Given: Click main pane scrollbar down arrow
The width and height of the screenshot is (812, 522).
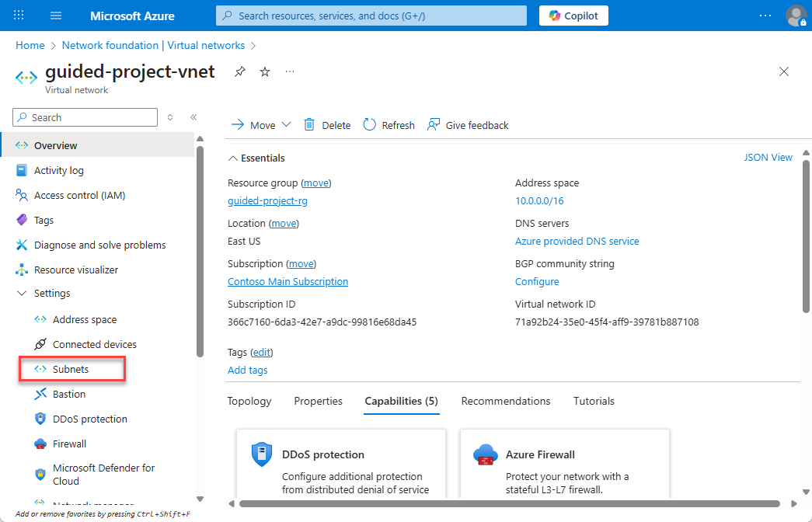Looking at the screenshot, I should 806,492.
